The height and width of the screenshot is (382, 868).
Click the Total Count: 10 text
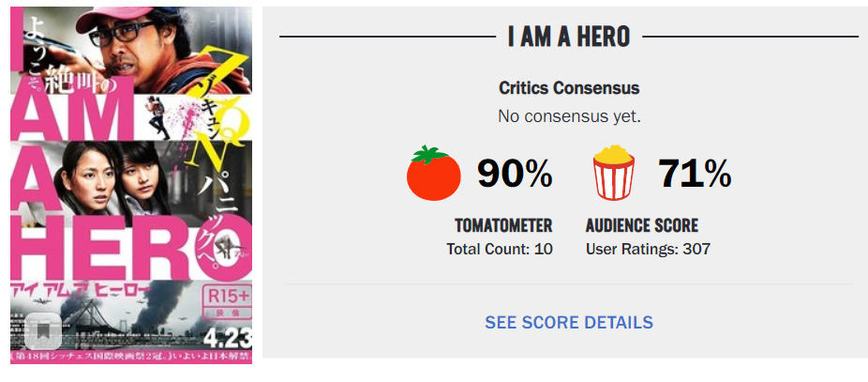tap(500, 249)
